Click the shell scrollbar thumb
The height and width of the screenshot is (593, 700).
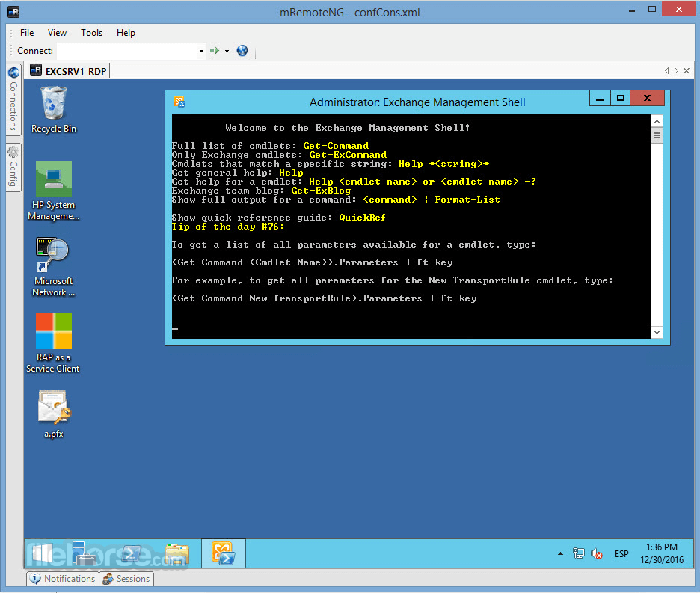click(x=657, y=135)
